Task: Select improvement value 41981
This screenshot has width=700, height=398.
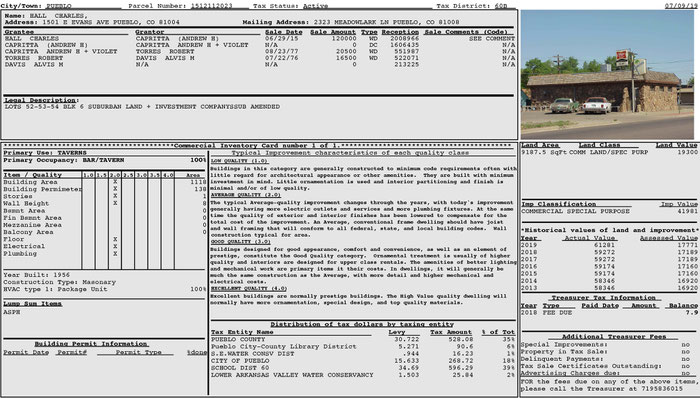Action: tap(687, 211)
